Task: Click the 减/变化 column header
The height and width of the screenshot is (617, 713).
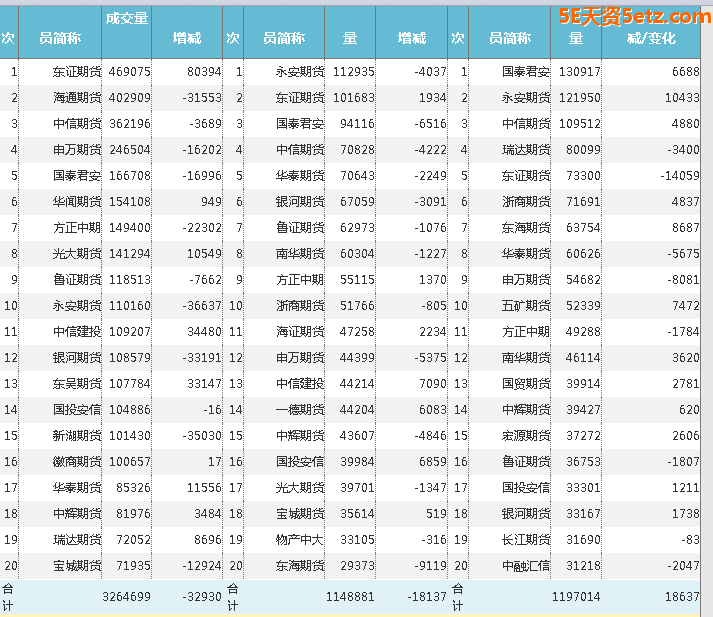Action: [x=651, y=38]
